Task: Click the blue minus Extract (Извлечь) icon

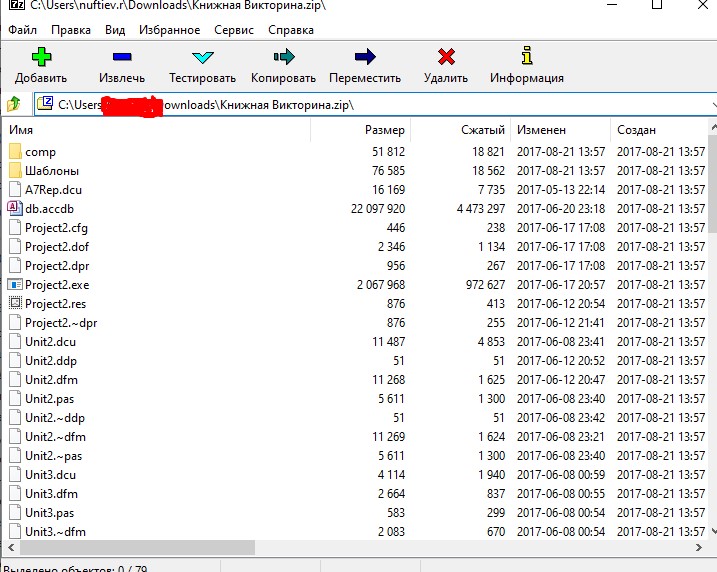Action: point(122,57)
